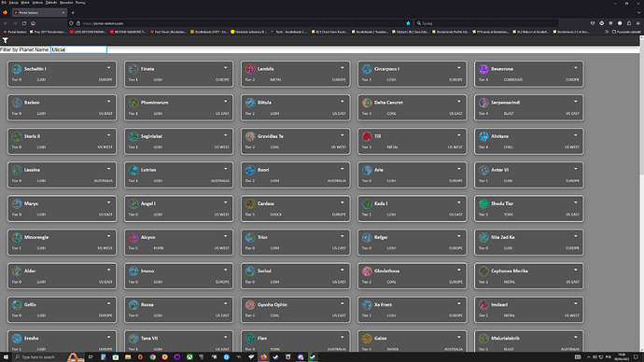Expand the Sochaltin I planet card
The image size is (644, 362).
coord(109,68)
